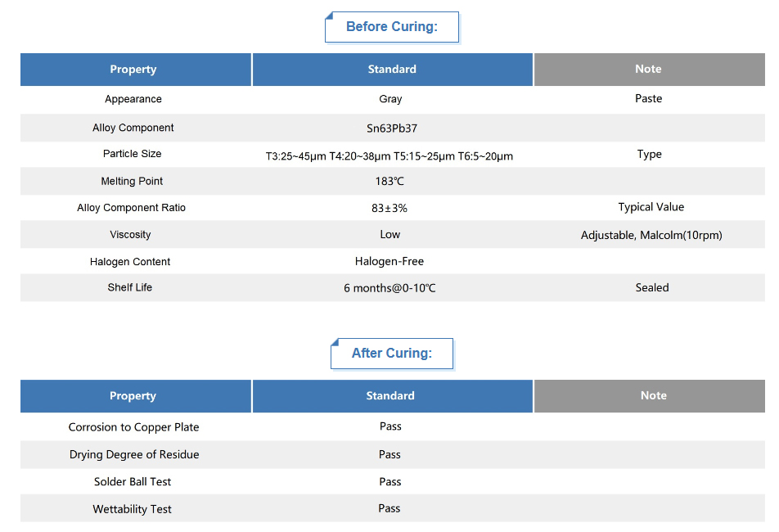Click Pass in Drying Degree of Residue row
779x532 pixels.
tap(389, 454)
